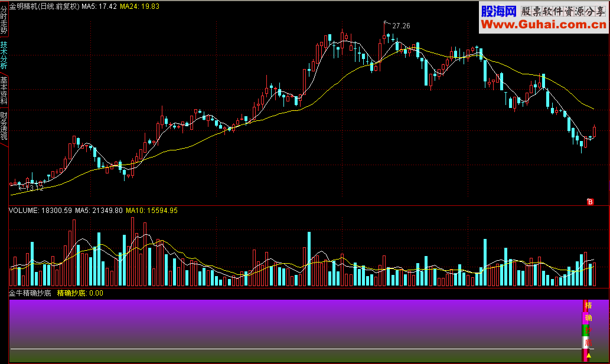610x364 pixels.
Task: Open the 基本资料 side tab
Action: click(4, 90)
